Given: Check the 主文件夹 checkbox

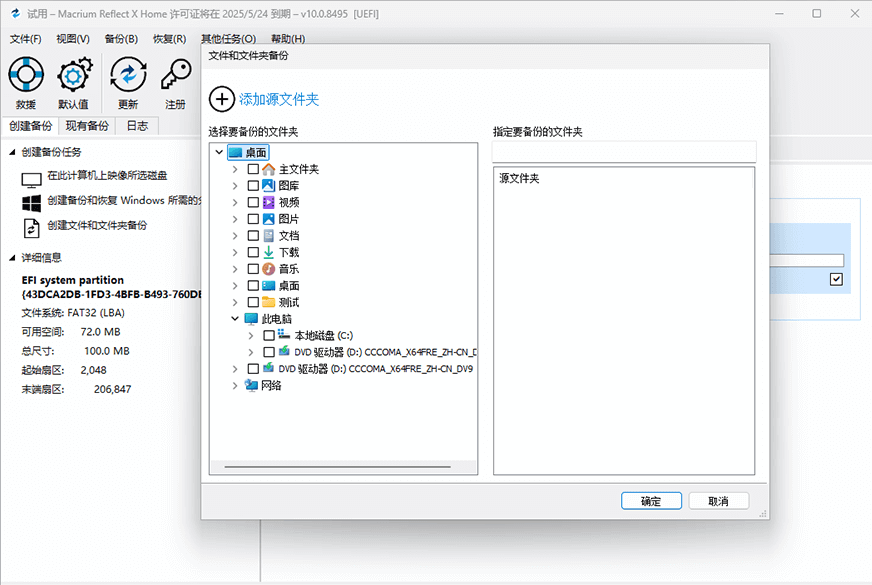Looking at the screenshot, I should (x=253, y=168).
